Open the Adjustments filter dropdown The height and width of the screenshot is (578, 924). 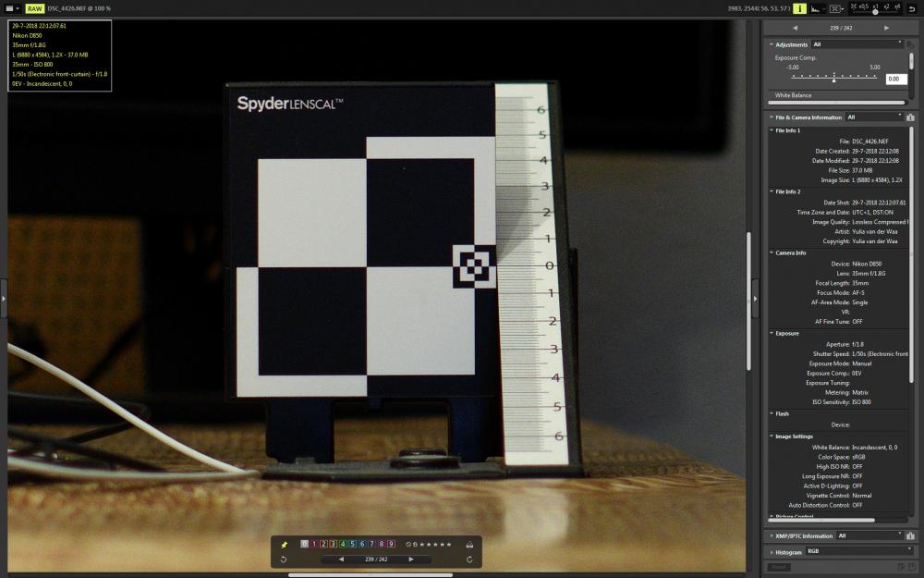point(857,44)
